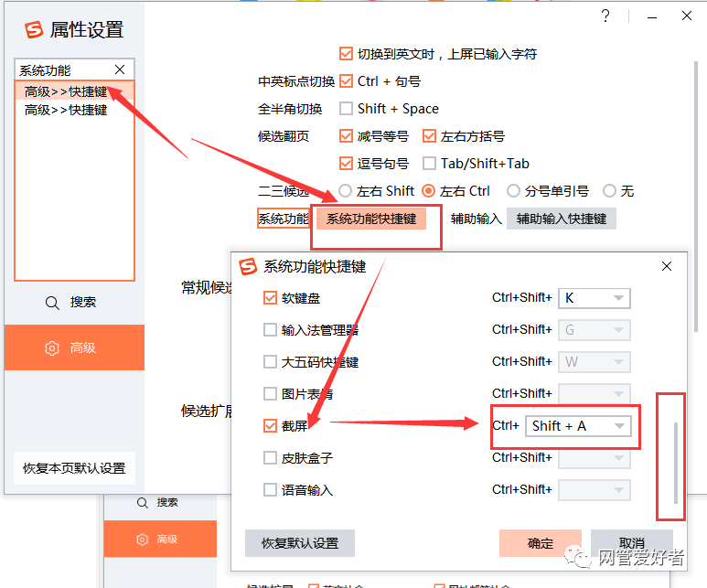Screen dimensions: 707x588
Task: Click the 搜索 tab in background window
Action: point(160,502)
